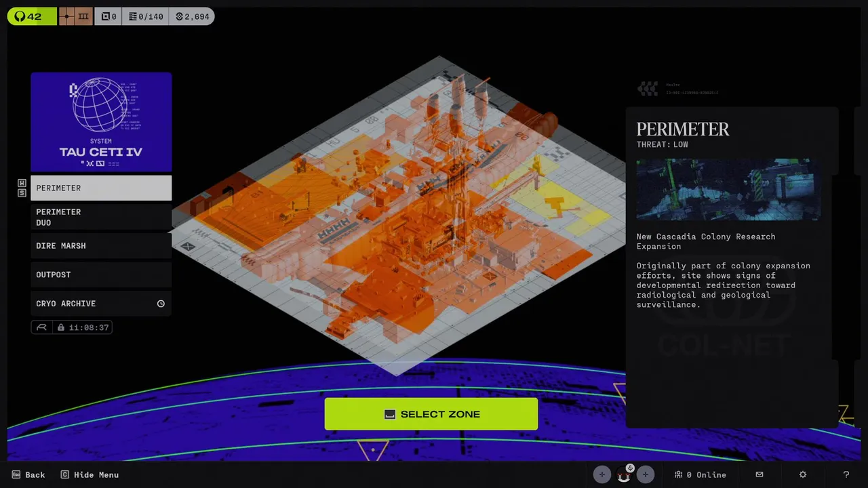The image size is (868, 488).
Task: Click the zone description paragraph
Action: click(x=723, y=285)
